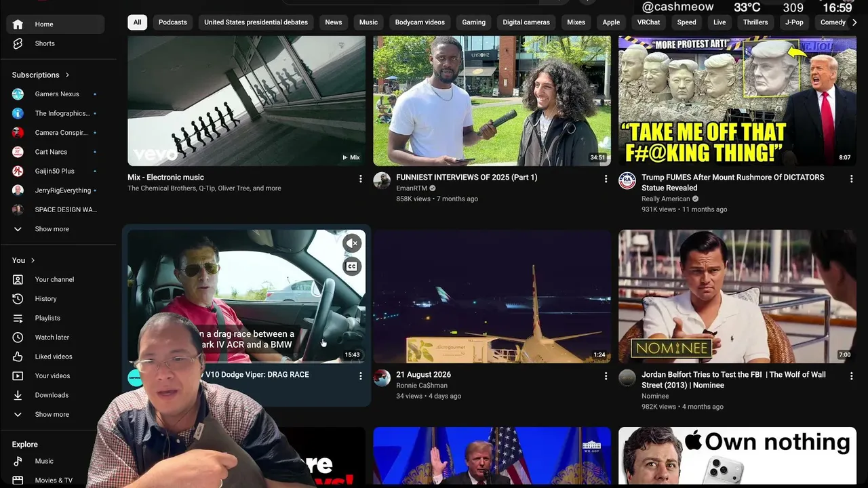Open the SPACE DESIGN WA... subscription
The image size is (868, 488).
coord(56,210)
